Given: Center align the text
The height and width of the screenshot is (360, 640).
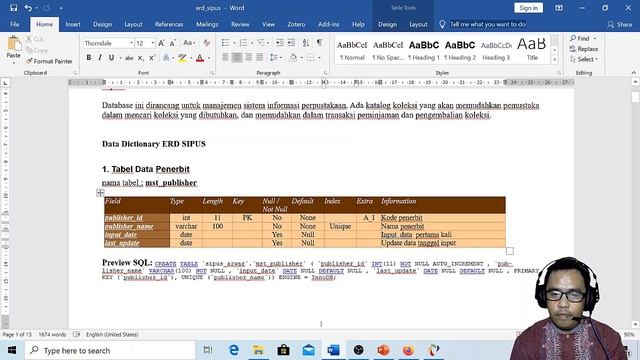Looking at the screenshot, I should tap(237, 58).
